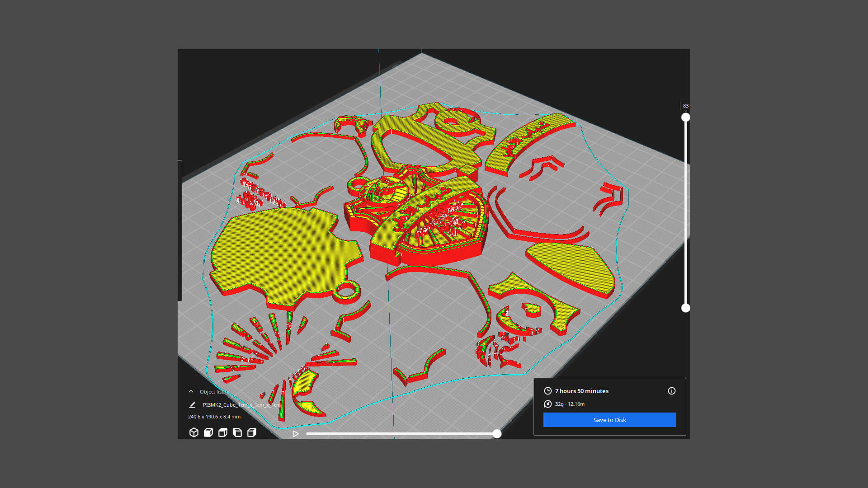Select the right side view cube icon
Image resolution: width=868 pixels, height=488 pixels.
coord(252,433)
